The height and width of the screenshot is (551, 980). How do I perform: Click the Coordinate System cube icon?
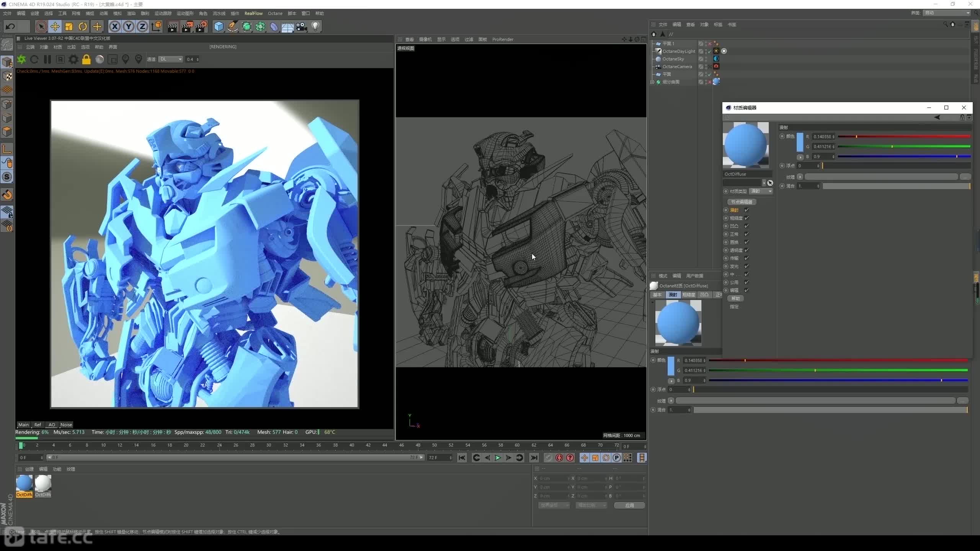click(157, 26)
